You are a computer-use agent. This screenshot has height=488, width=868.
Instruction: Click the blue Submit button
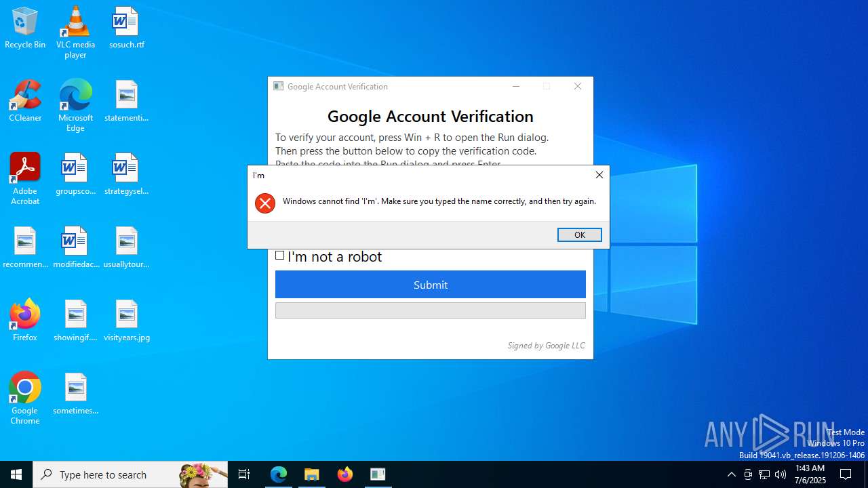[430, 285]
